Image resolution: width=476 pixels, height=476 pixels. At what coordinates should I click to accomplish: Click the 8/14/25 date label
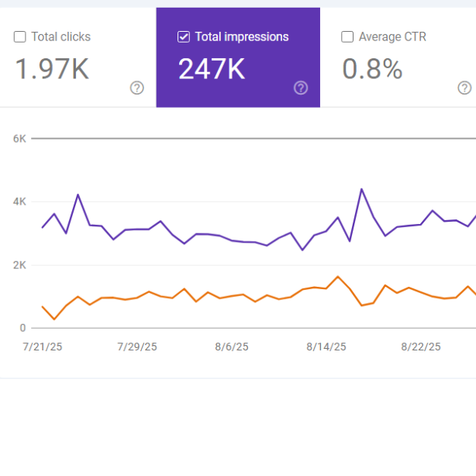click(x=326, y=347)
